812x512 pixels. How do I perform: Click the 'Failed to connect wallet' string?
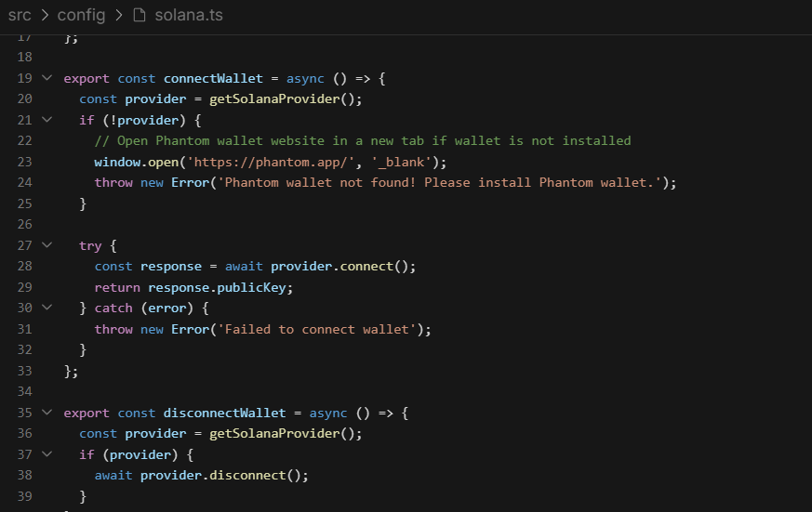317,330
